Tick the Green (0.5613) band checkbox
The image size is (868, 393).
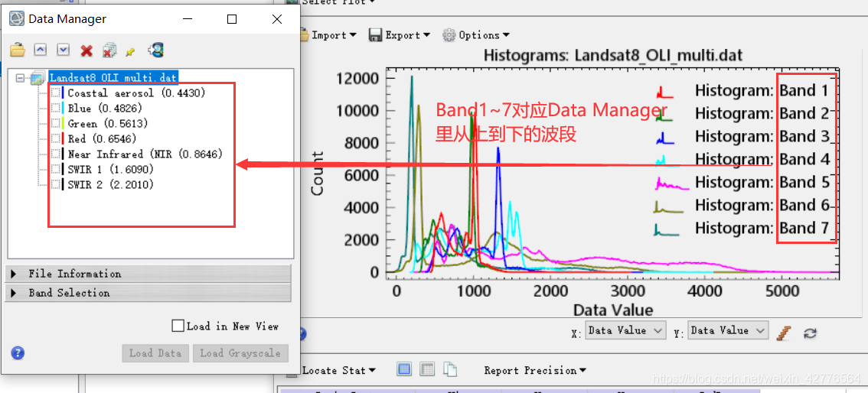(55, 123)
